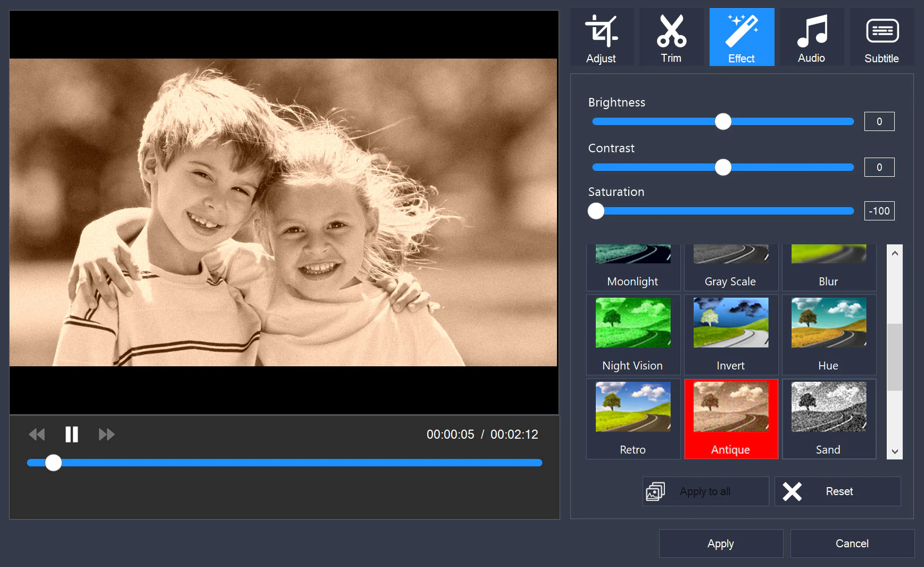Cancel the editing dialog
The image size is (924, 567).
click(x=853, y=544)
